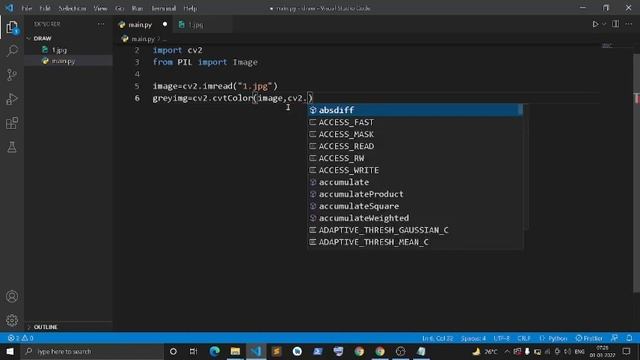Open the Extensions view
640x360 pixels.
[x=12, y=123]
